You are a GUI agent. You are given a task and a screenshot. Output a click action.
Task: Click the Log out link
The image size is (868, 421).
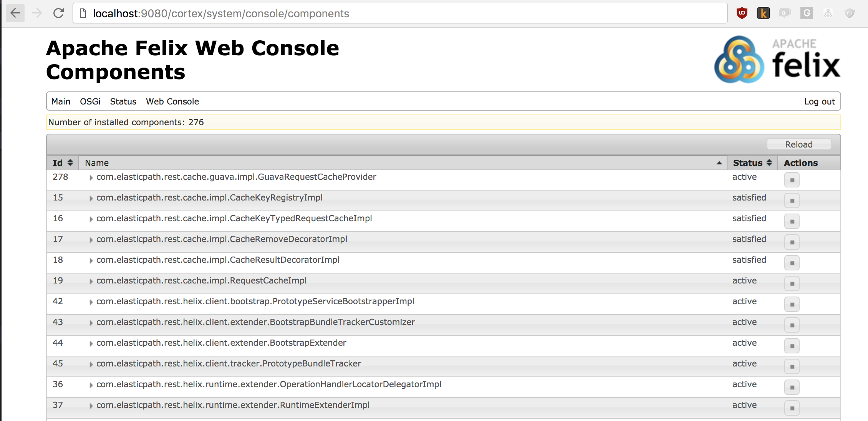(819, 101)
